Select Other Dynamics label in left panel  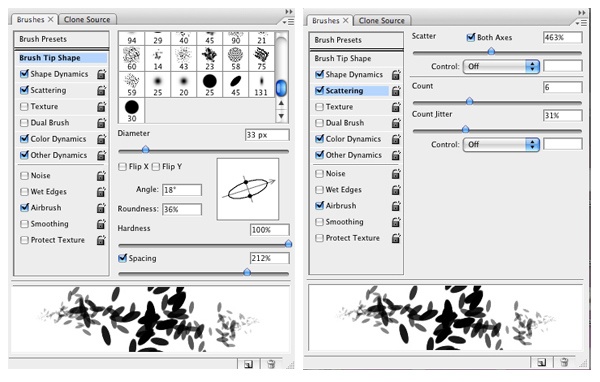point(59,155)
